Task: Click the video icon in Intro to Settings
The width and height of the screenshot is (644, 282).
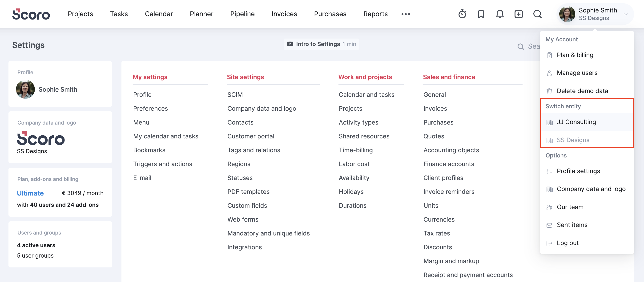Action: pyautogui.click(x=290, y=44)
